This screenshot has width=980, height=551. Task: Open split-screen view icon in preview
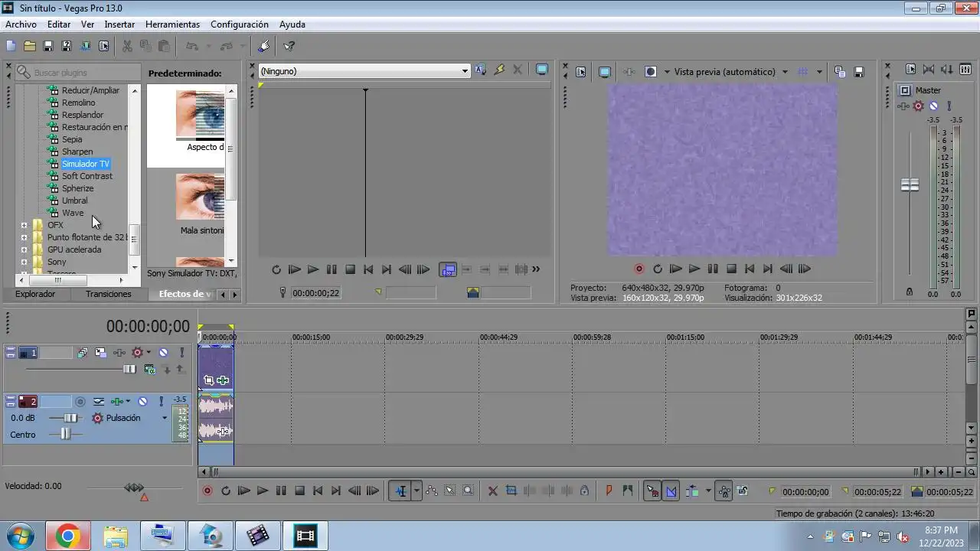coord(651,72)
